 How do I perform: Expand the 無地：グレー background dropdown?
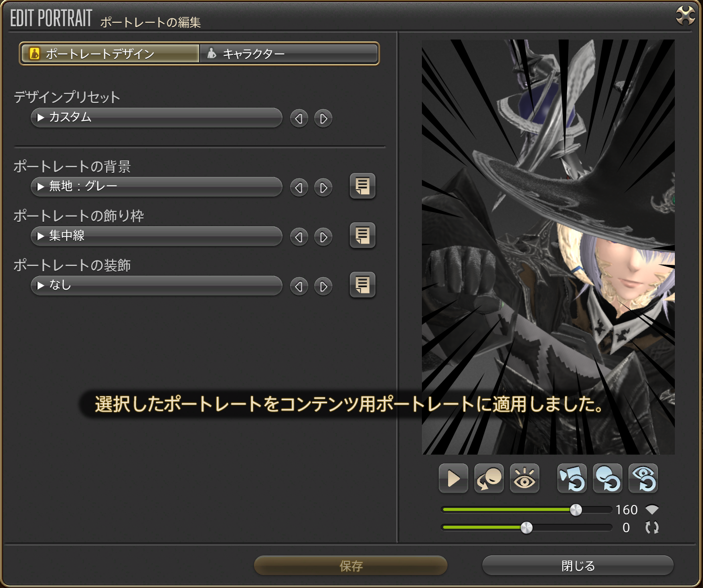point(156,187)
